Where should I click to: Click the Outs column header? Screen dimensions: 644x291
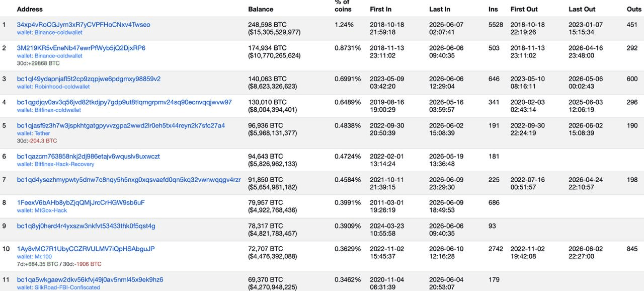pos(634,9)
